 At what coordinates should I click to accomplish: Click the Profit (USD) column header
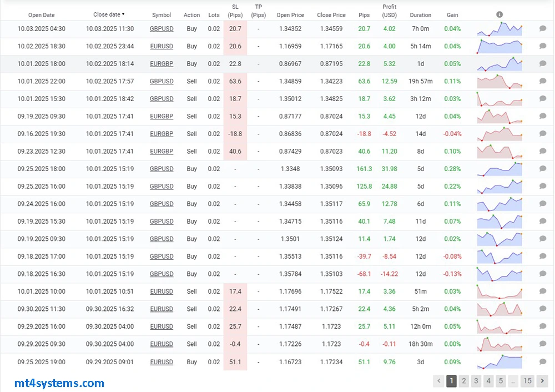389,11
